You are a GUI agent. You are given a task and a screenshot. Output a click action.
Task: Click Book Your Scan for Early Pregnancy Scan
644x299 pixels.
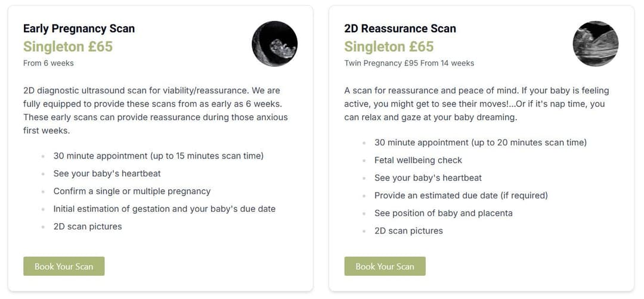(64, 266)
